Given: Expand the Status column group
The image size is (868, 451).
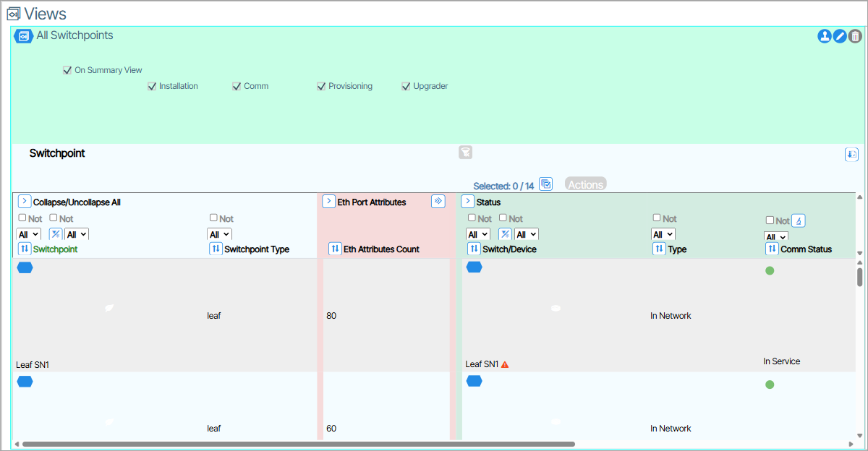Looking at the screenshot, I should (467, 202).
